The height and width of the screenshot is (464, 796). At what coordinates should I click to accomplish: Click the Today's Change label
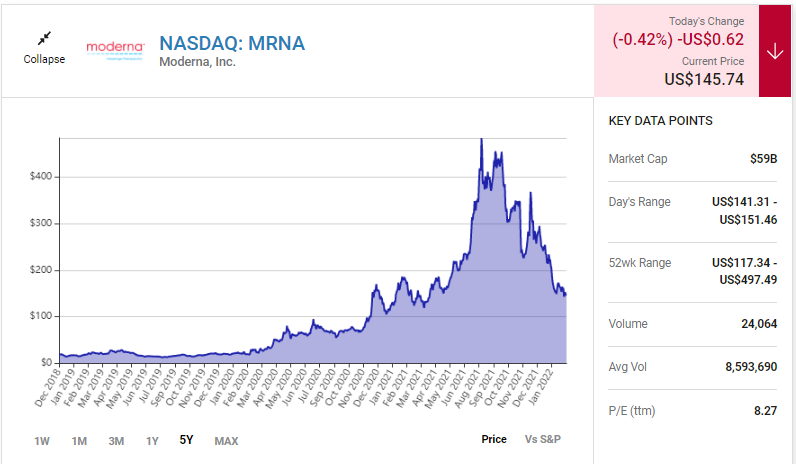(706, 21)
